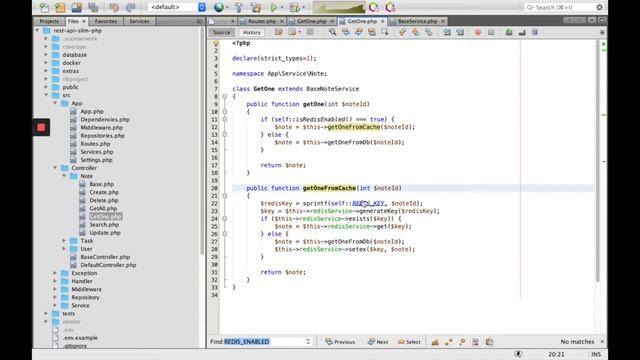Click the globe browser icon
This screenshot has width=640, height=360.
[x=219, y=7]
